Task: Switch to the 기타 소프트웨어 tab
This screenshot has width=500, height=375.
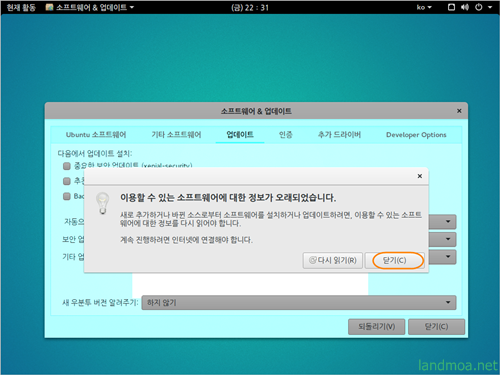Action: 176,135
